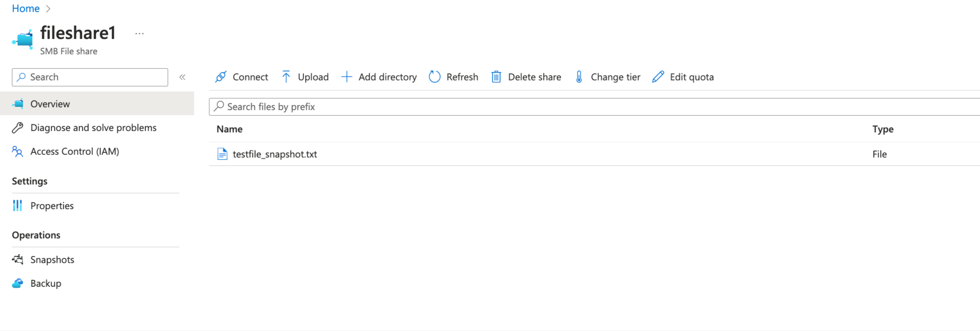Click the Upload button label
The image size is (980, 331).
(313, 77)
